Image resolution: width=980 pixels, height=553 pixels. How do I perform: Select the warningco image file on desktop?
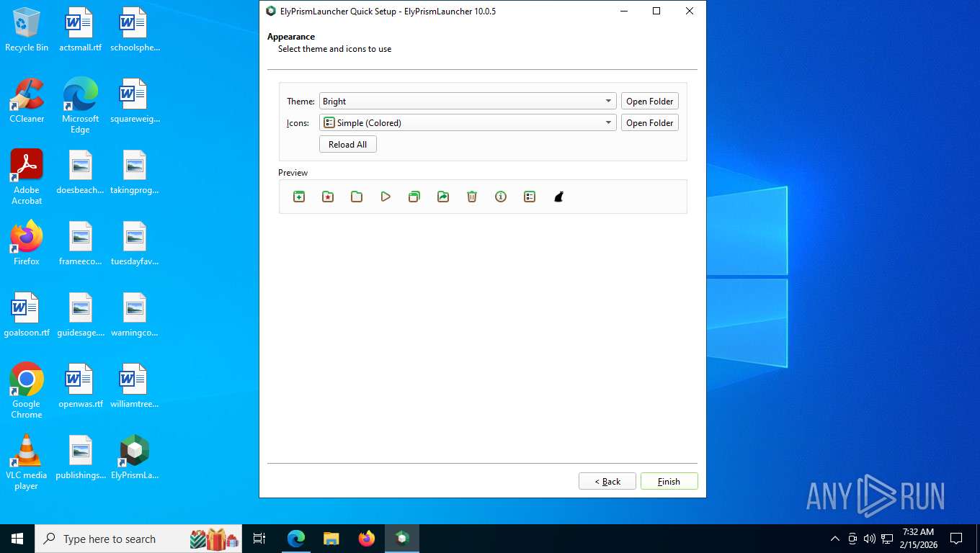(x=135, y=315)
